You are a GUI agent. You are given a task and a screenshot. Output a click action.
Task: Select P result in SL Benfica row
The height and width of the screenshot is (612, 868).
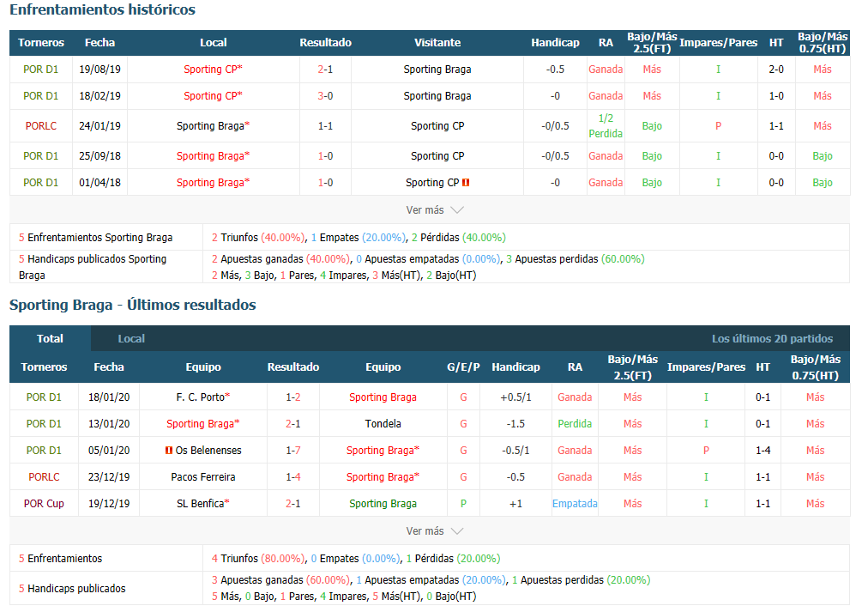coord(463,504)
